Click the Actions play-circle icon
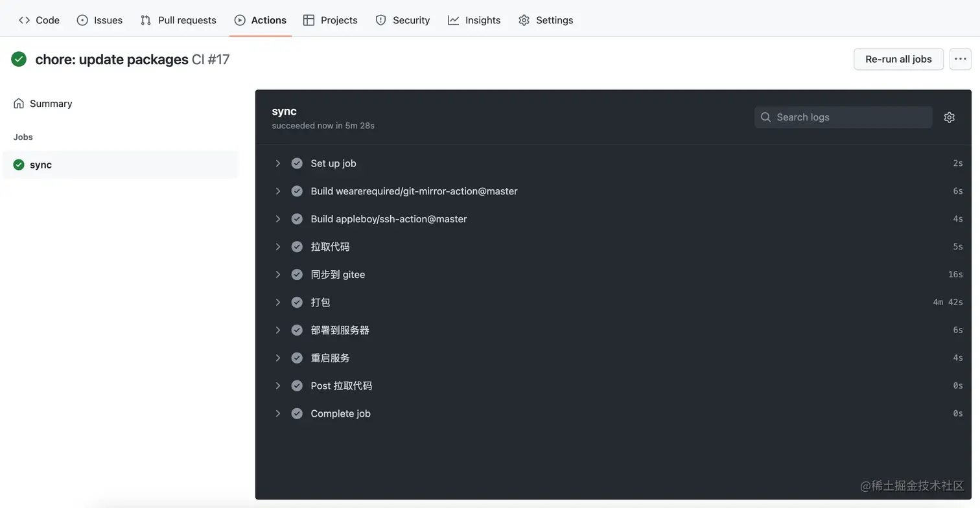 (240, 20)
